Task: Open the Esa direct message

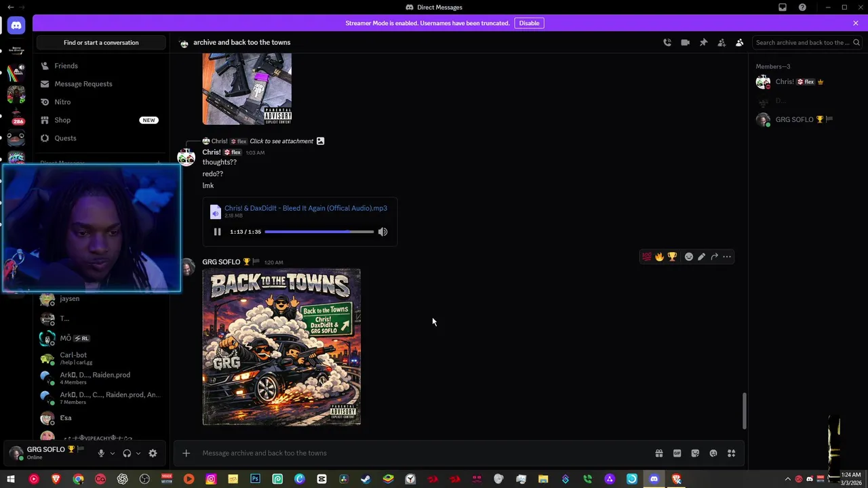Action: click(x=100, y=418)
